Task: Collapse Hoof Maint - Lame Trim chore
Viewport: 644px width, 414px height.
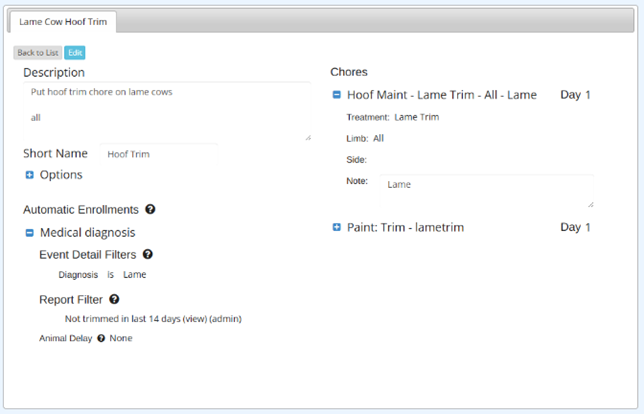Action: 336,95
